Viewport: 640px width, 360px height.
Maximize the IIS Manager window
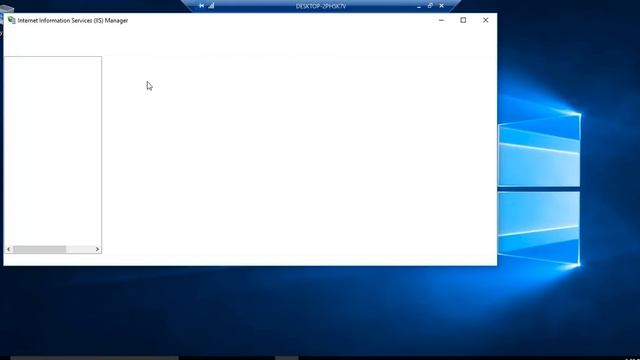pyautogui.click(x=463, y=20)
